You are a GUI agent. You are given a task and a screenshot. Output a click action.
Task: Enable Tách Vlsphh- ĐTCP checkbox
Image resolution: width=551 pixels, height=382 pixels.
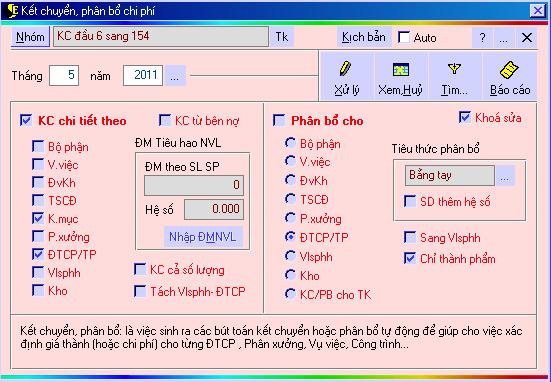pyautogui.click(x=140, y=291)
